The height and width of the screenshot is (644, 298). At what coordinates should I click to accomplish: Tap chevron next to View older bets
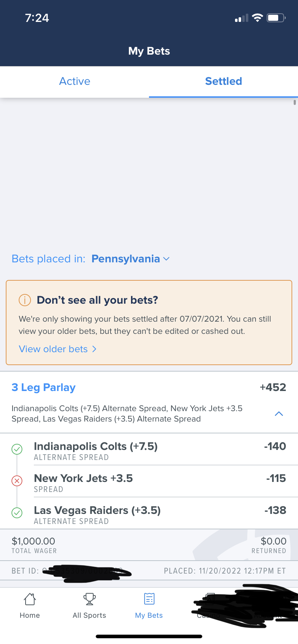pyautogui.click(x=94, y=349)
